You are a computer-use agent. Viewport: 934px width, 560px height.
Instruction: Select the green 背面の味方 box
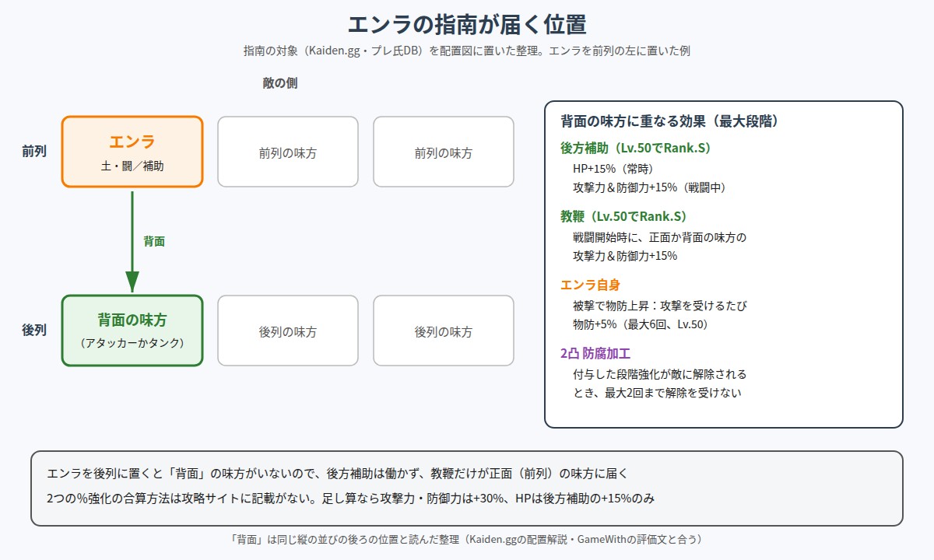coord(132,331)
